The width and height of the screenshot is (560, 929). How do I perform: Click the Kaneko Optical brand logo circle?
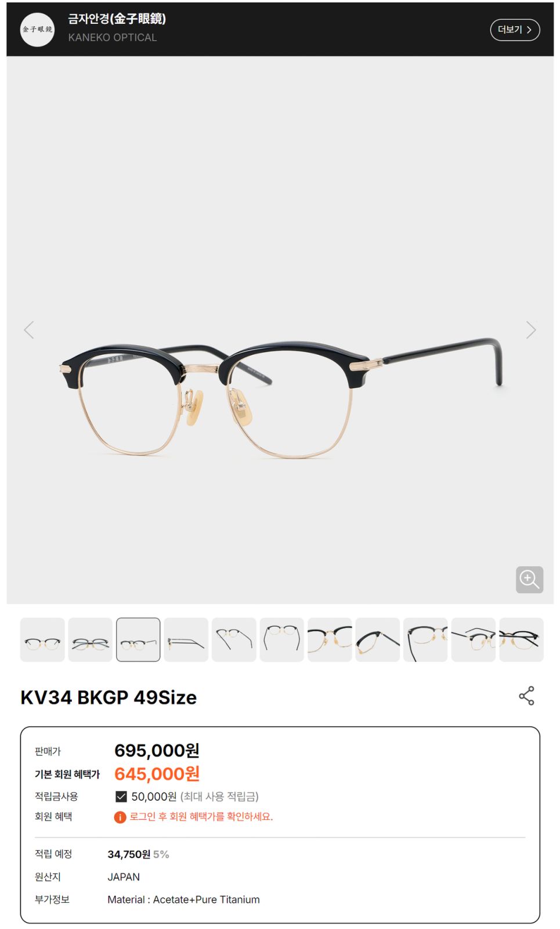[37, 30]
